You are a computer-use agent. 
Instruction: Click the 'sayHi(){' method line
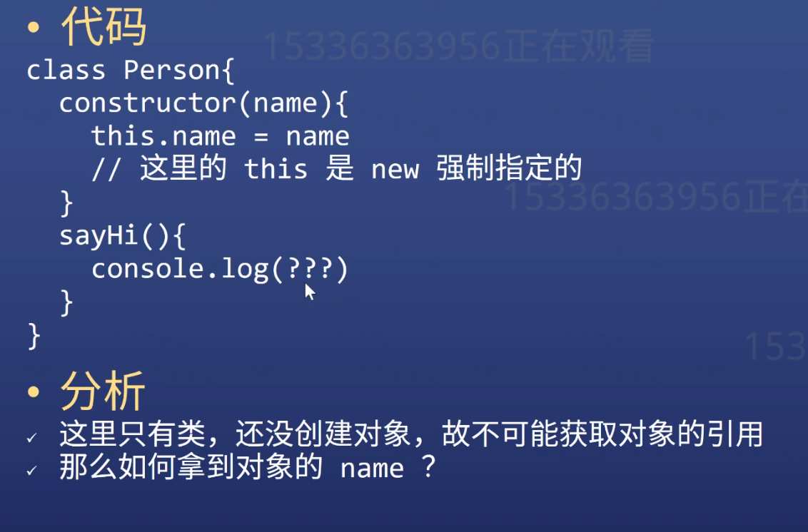point(123,236)
